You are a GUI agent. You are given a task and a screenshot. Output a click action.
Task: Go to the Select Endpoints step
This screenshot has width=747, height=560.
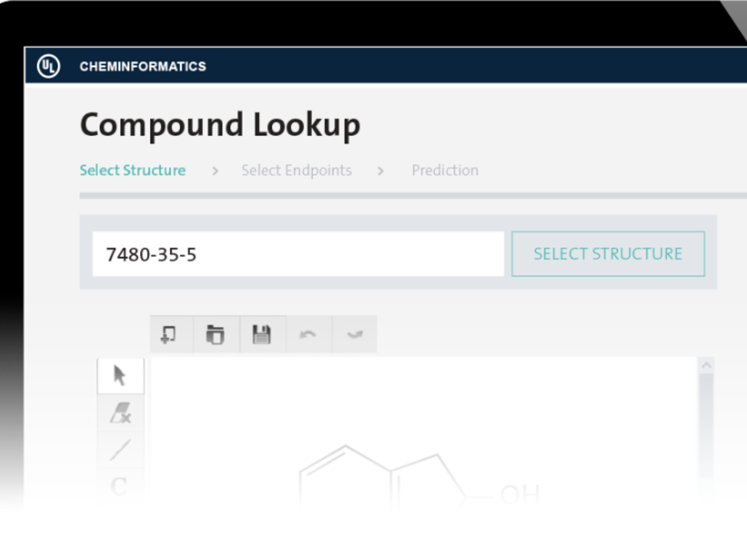296,170
